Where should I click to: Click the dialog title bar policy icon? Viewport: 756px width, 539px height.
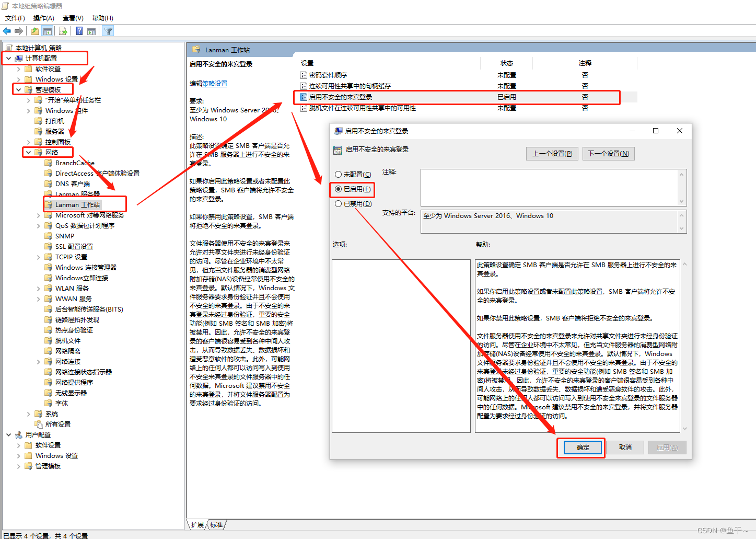tap(339, 131)
